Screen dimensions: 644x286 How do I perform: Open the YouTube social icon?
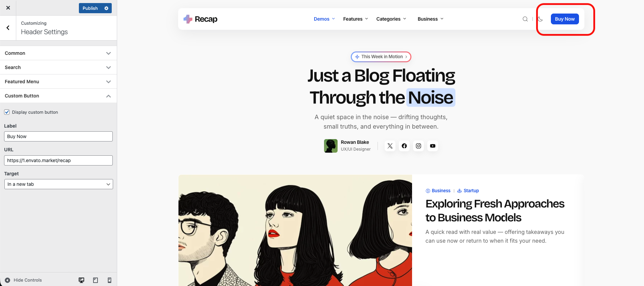click(433, 146)
